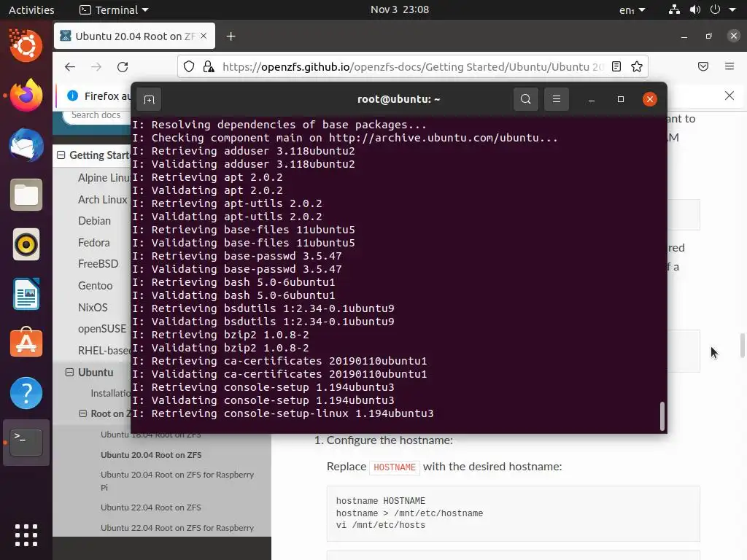Click the HOSTNAME code label
This screenshot has width=747, height=560.
tap(395, 467)
